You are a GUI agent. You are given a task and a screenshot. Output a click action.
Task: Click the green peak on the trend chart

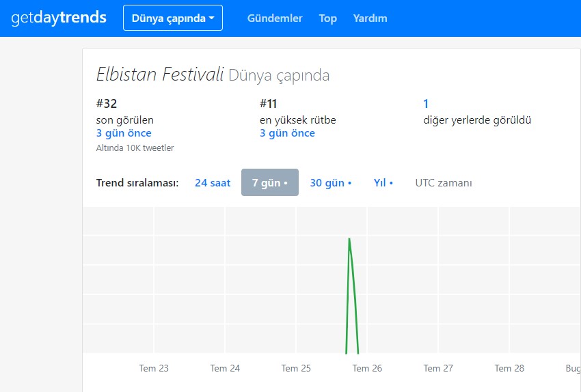(350, 240)
